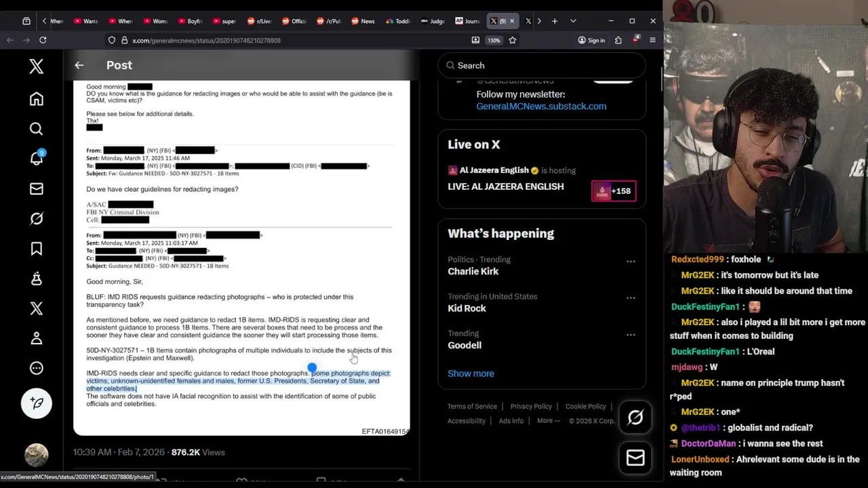Click the 130% zoom level indicator
This screenshot has height=488, width=868.
coord(494,40)
